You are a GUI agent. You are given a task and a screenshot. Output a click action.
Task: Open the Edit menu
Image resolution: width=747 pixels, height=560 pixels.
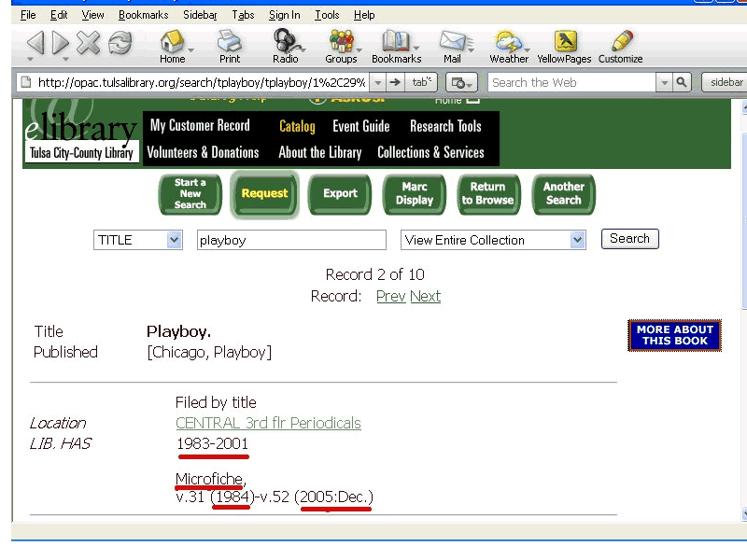coord(59,15)
